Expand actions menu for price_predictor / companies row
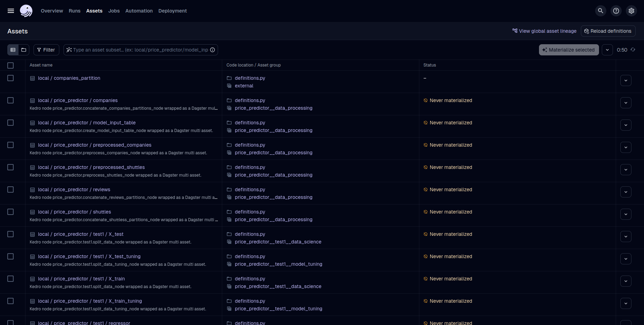644x325 pixels. [626, 103]
